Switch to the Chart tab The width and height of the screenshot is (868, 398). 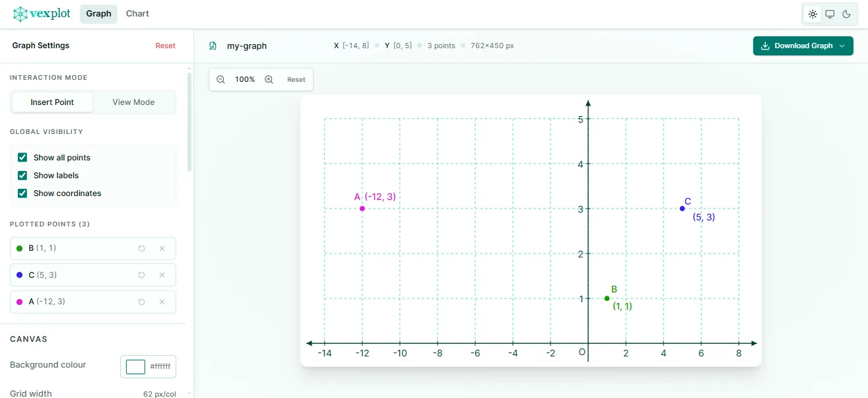tap(137, 13)
